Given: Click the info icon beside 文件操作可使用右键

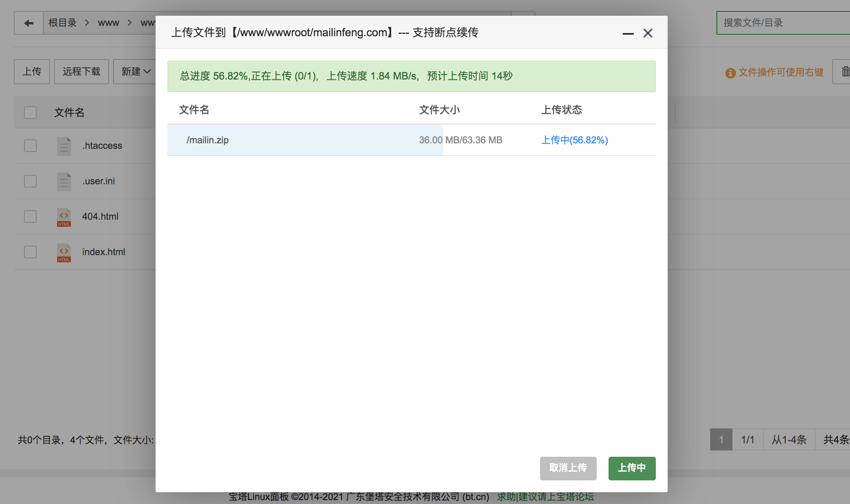Looking at the screenshot, I should pos(731,72).
